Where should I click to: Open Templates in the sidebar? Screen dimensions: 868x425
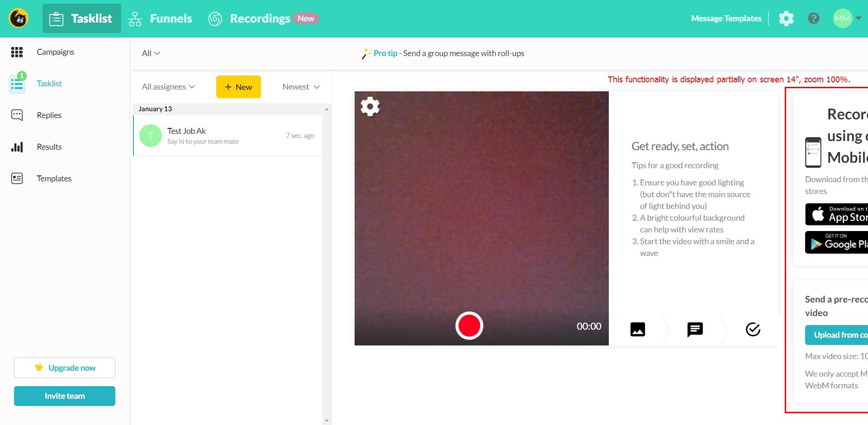(54, 179)
